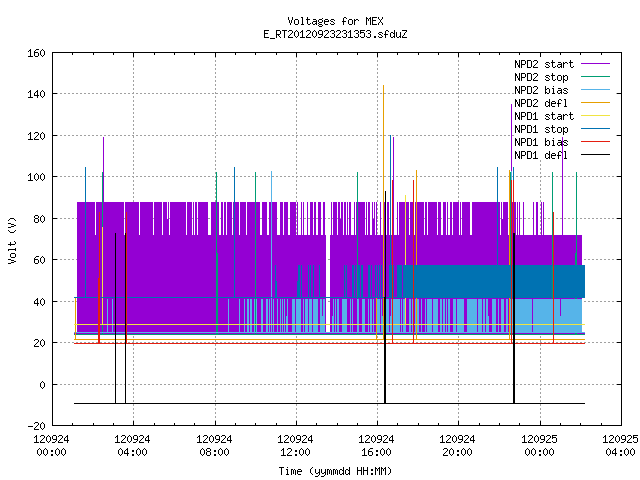Image resolution: width=640 pixels, height=480 pixels.
Task: Click the -20 y-axis tick label
Action: pyautogui.click(x=36, y=426)
